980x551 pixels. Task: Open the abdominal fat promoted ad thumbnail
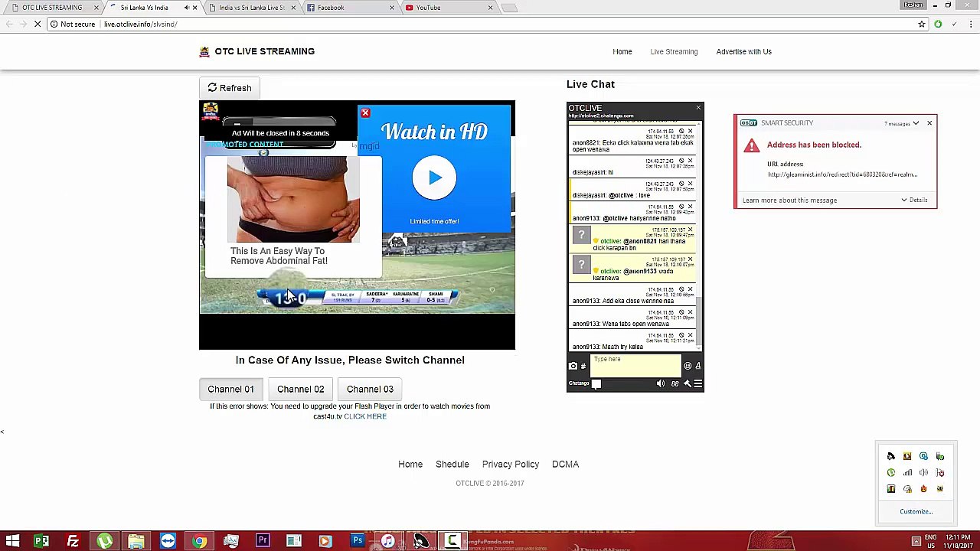click(x=293, y=201)
